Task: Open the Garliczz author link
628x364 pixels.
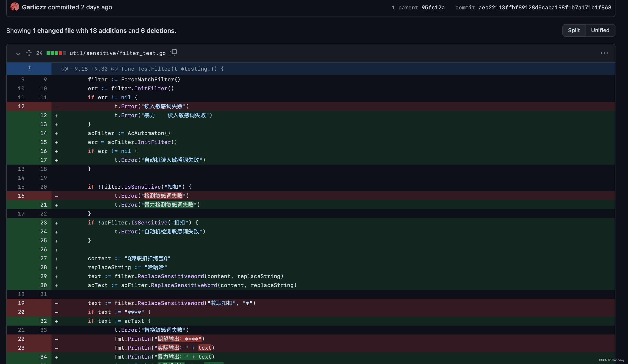Action: click(34, 7)
